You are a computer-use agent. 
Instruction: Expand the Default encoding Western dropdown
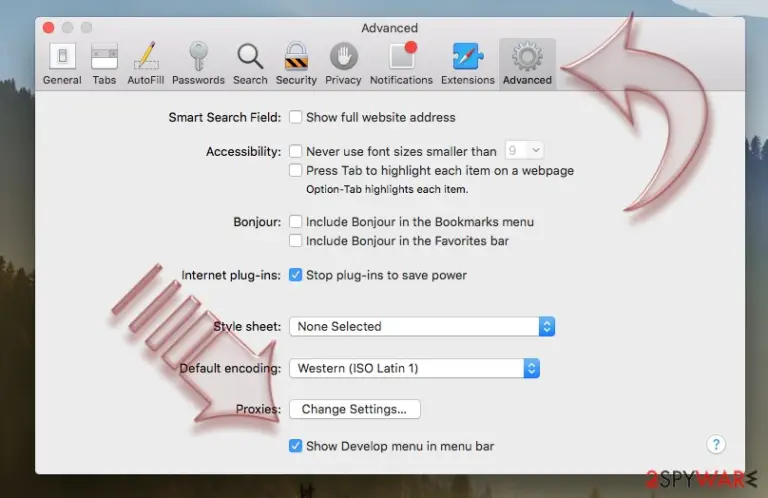(x=414, y=368)
